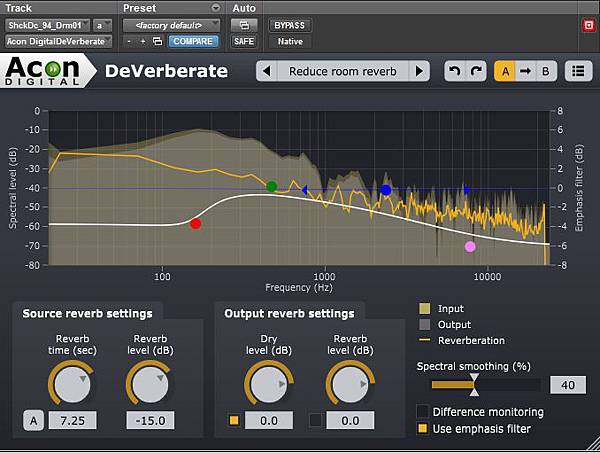Enable Difference monitoring checkbox
Image resolution: width=600 pixels, height=453 pixels.
pos(422,412)
